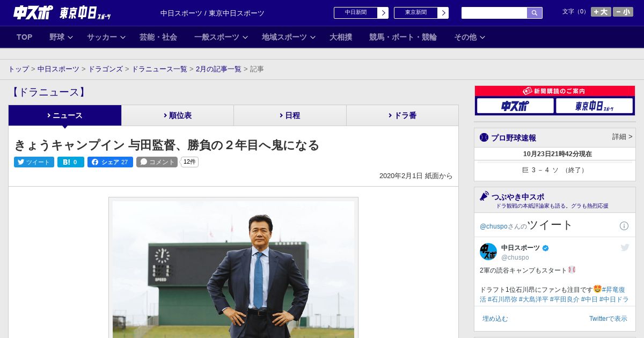Click ドラニュース一覧 breadcrumb link

159,69
